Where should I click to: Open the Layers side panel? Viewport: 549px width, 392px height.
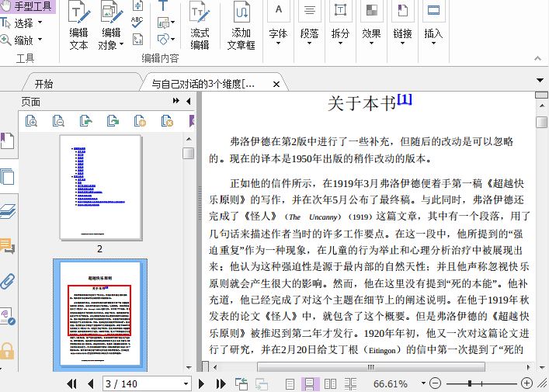[7, 211]
